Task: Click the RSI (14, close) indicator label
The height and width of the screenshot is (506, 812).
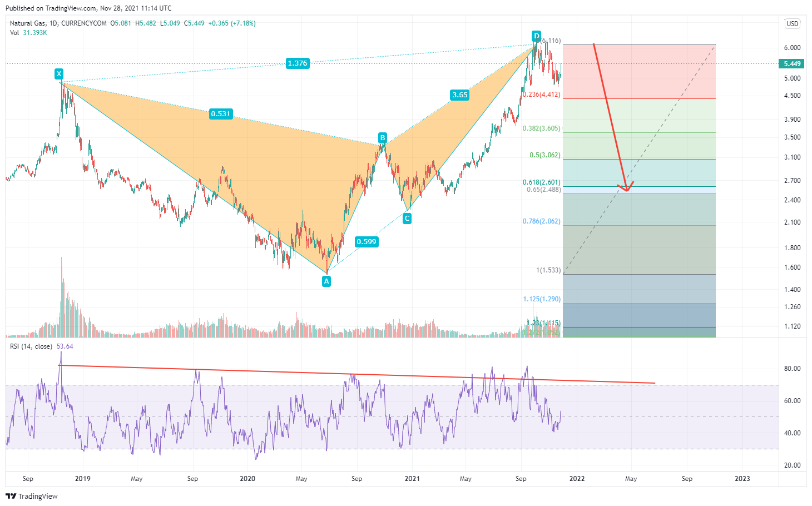Action: pos(31,346)
